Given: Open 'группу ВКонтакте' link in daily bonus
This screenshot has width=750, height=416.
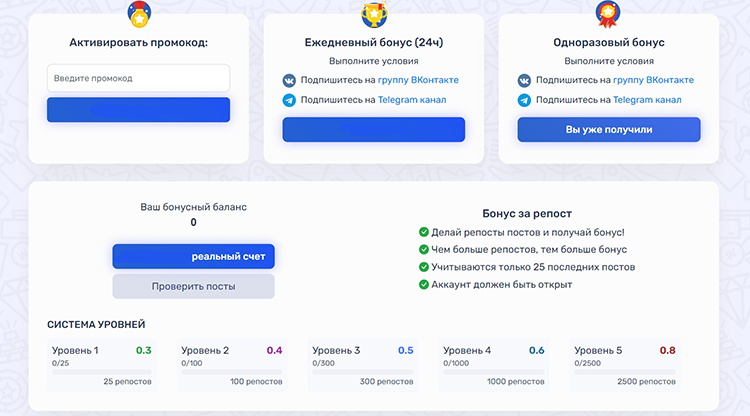Looking at the screenshot, I should point(418,80).
